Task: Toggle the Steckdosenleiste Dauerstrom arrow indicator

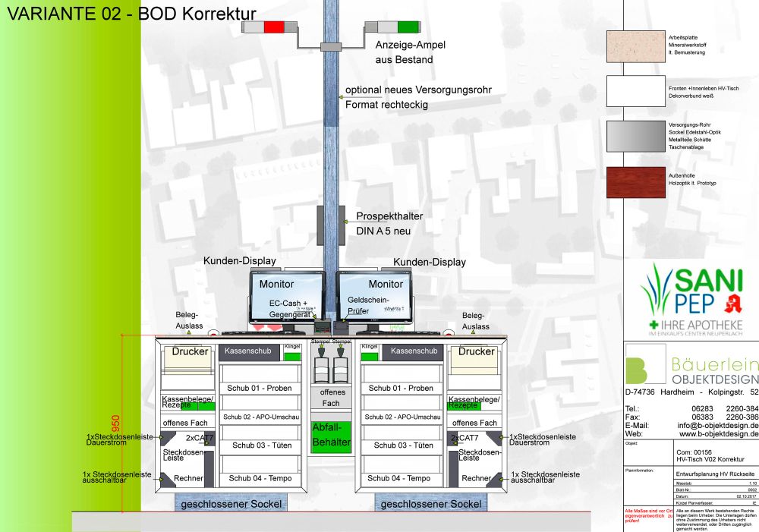Action: click(160, 438)
